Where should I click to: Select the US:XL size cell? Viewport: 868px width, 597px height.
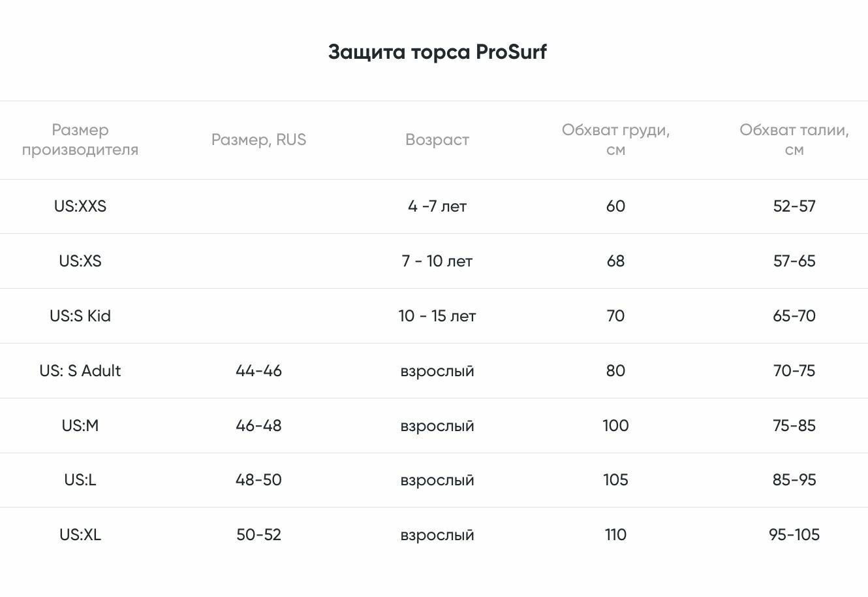click(80, 535)
